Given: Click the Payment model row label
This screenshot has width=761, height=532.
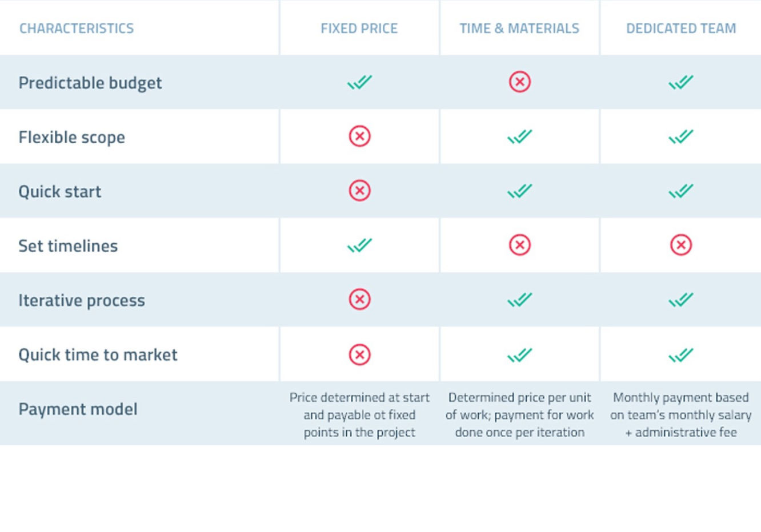Looking at the screenshot, I should pyautogui.click(x=78, y=409).
